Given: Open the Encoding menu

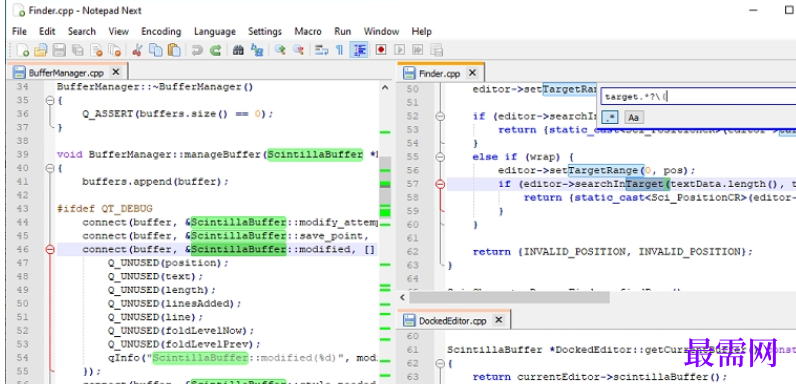Looking at the screenshot, I should click(x=161, y=31).
